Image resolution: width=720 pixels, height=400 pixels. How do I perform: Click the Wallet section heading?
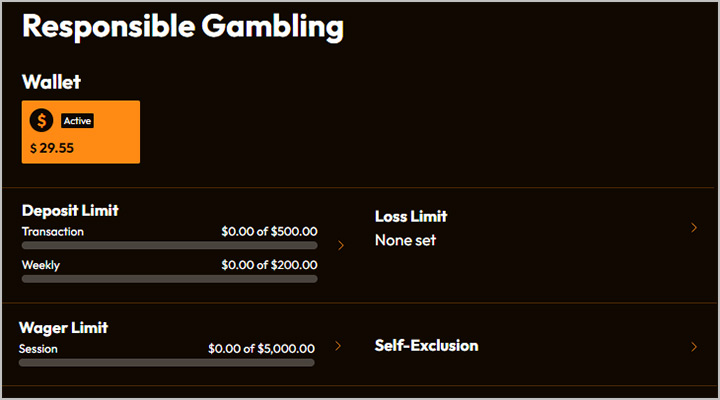(x=51, y=82)
